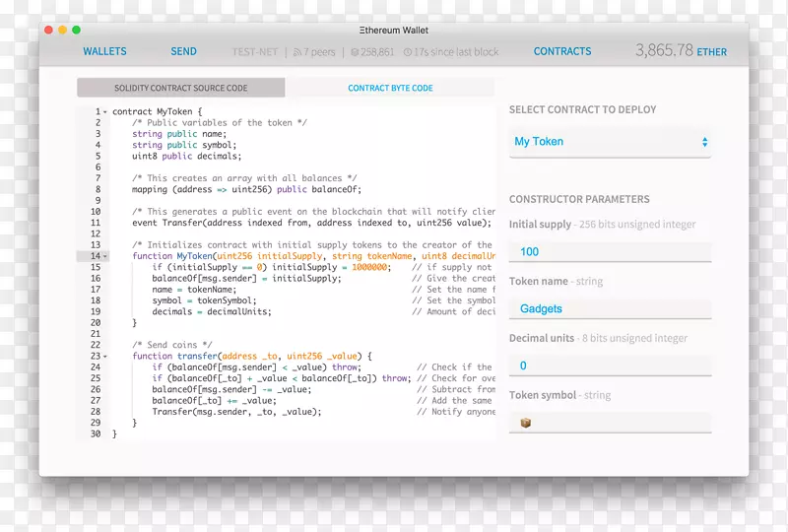The height and width of the screenshot is (532, 788).
Task: Collapse the contract MyToken fold arrow on line 1
Action: [104, 112]
